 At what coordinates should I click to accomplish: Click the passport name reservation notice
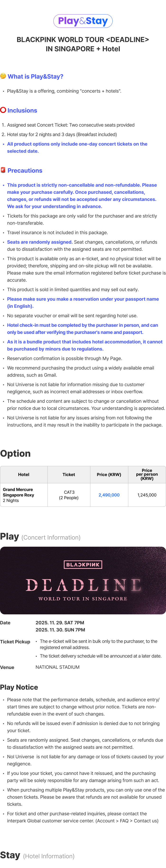[83, 303]
